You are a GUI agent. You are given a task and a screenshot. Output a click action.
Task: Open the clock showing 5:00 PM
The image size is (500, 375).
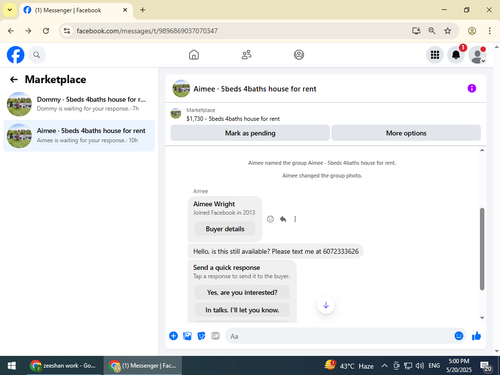click(459, 366)
